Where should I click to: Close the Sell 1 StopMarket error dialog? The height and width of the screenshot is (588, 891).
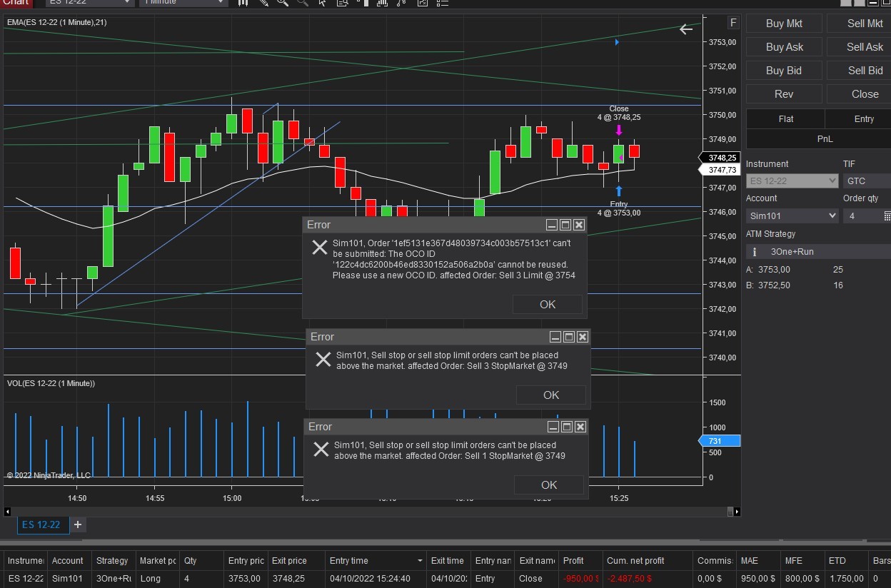(580, 427)
